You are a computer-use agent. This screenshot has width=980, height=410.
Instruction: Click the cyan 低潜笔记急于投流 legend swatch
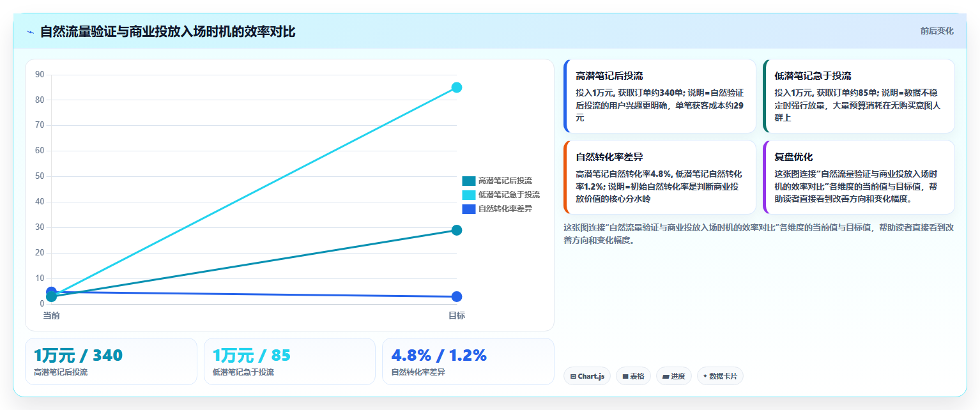tap(469, 195)
